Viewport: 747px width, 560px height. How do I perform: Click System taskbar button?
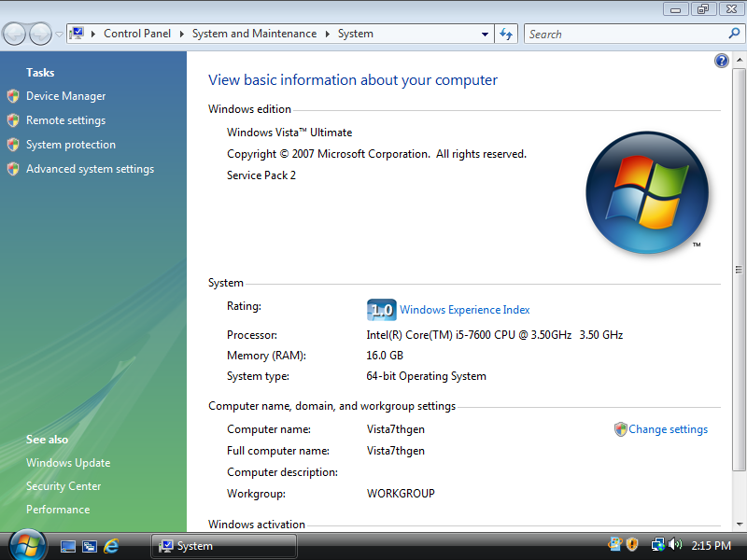point(224,546)
